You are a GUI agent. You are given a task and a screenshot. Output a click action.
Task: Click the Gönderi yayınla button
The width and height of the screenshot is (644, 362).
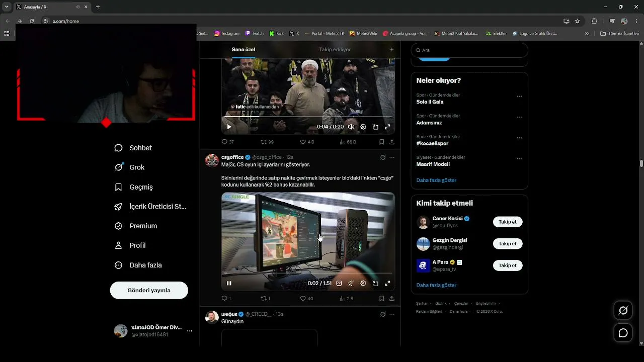149,290
